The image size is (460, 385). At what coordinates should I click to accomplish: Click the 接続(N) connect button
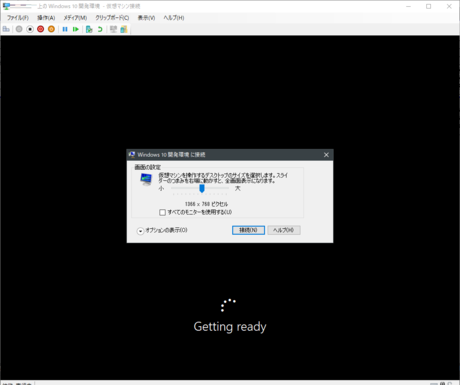[x=248, y=230]
